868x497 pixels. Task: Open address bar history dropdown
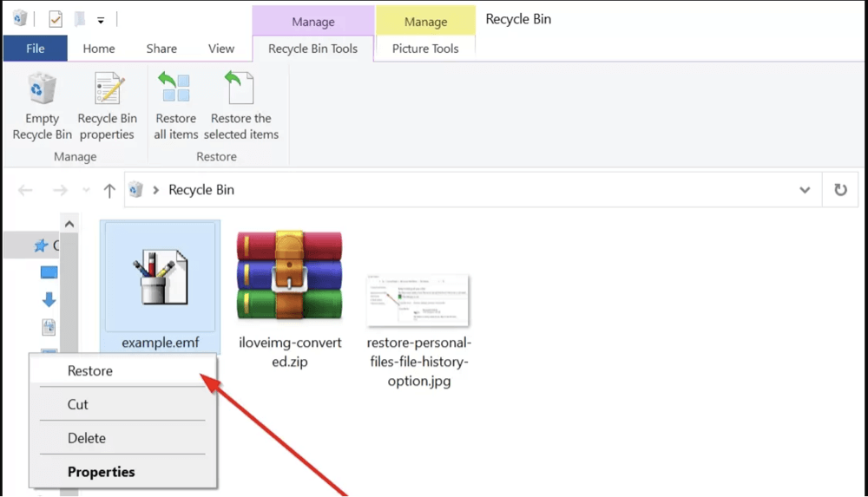pos(805,190)
